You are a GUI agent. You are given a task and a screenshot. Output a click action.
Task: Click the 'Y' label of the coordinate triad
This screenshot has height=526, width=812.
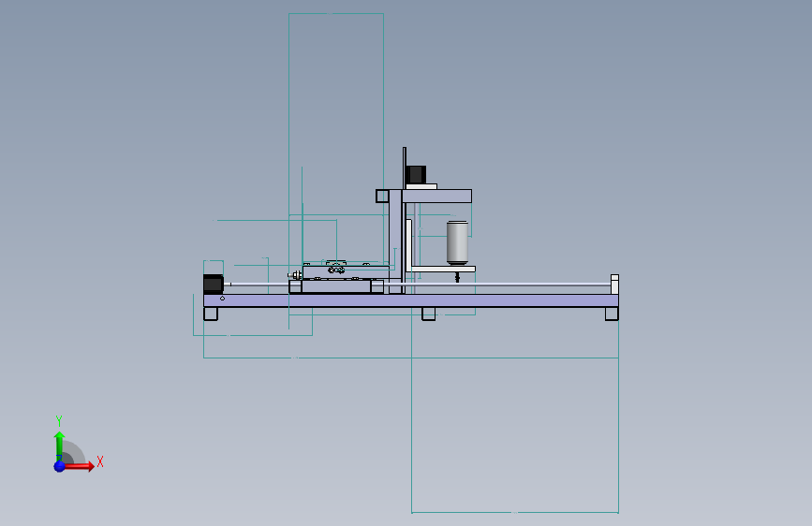(x=59, y=420)
